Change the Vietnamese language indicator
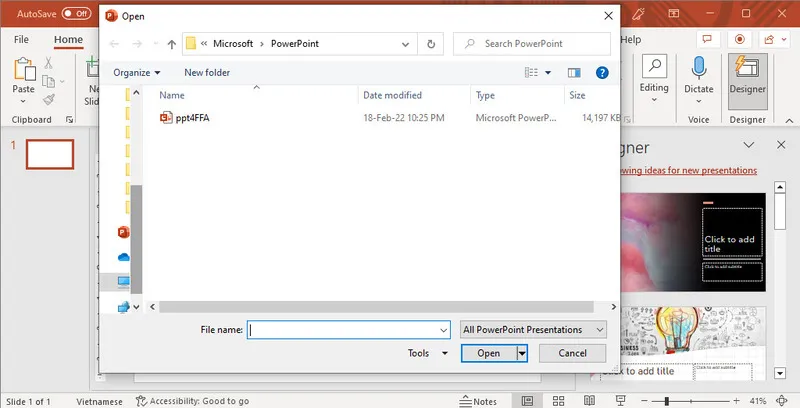Image resolution: width=800 pixels, height=408 pixels. (x=99, y=402)
